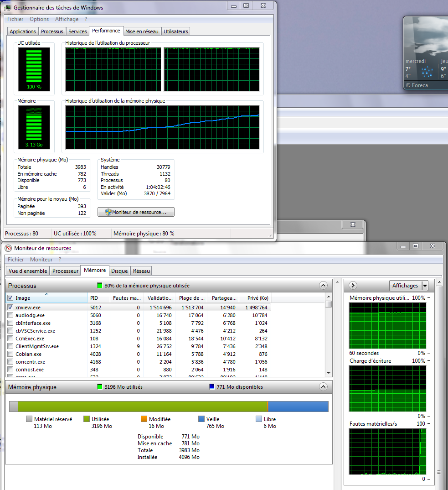Click the blue Veille segment of memory bar
The image size is (448, 490).
298,406
